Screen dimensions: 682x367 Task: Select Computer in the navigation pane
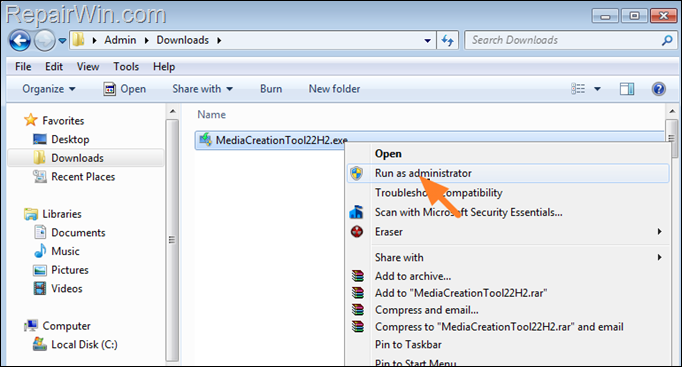point(67,326)
